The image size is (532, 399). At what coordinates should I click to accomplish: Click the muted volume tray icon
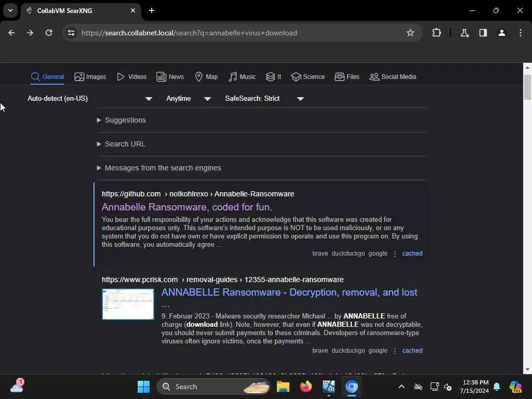pyautogui.click(x=448, y=387)
